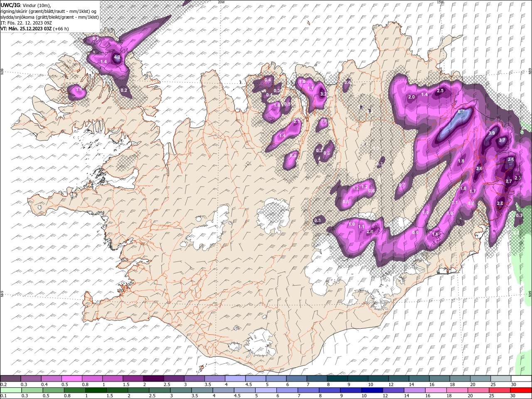This screenshot has height=399, width=532.
Task: Click the 'rigning/skúrir' legend description line
Action: [49, 11]
